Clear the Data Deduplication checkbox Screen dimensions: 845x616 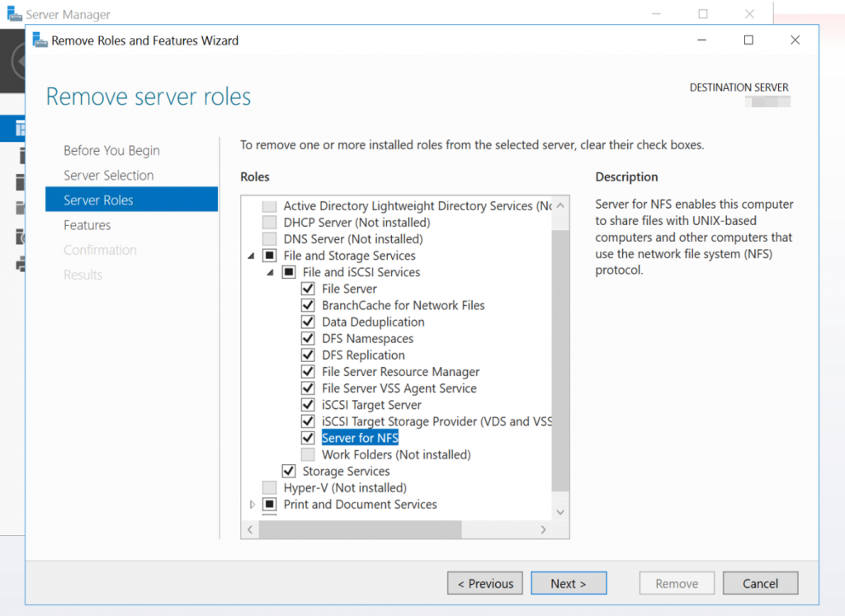point(308,322)
